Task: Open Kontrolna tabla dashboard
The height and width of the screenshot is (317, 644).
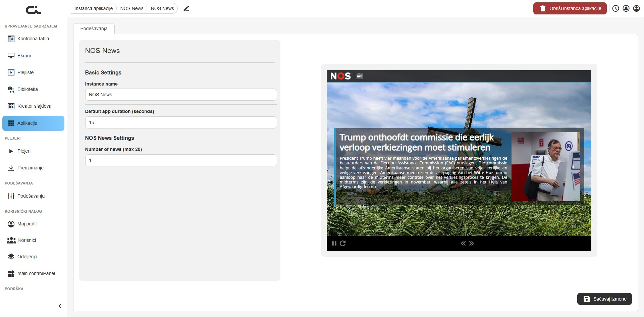Action: coord(33,39)
